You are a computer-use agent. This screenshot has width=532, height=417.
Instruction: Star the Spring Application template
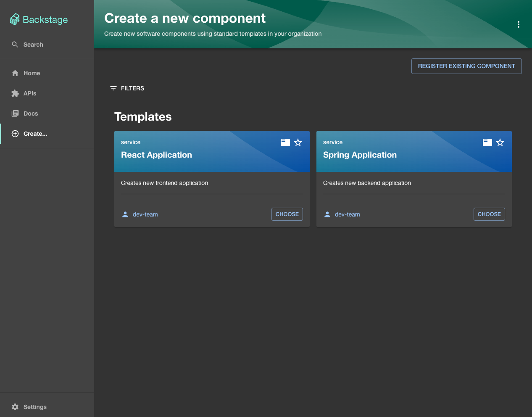500,143
